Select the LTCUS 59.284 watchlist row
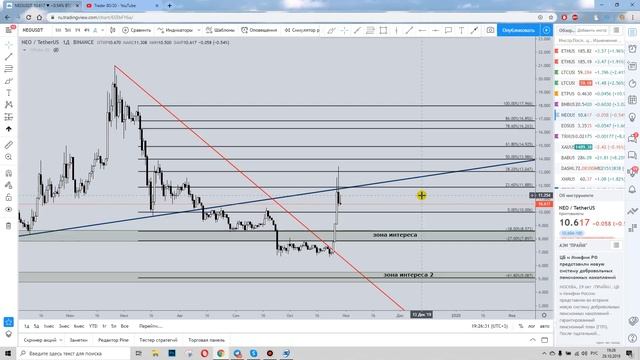 (589, 72)
